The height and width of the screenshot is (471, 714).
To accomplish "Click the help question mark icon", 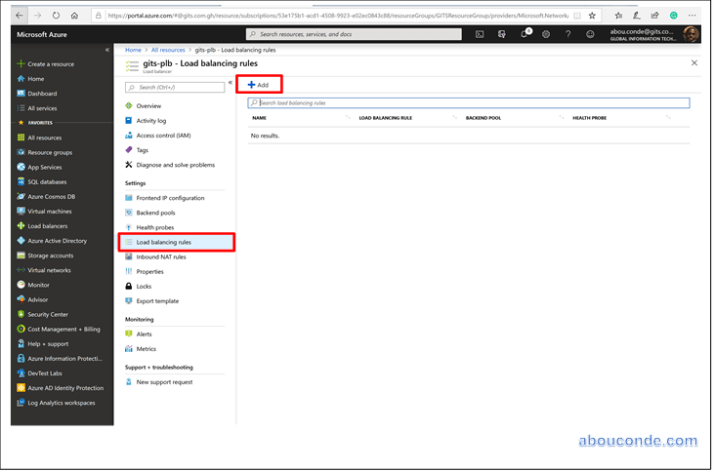I will pos(568,34).
